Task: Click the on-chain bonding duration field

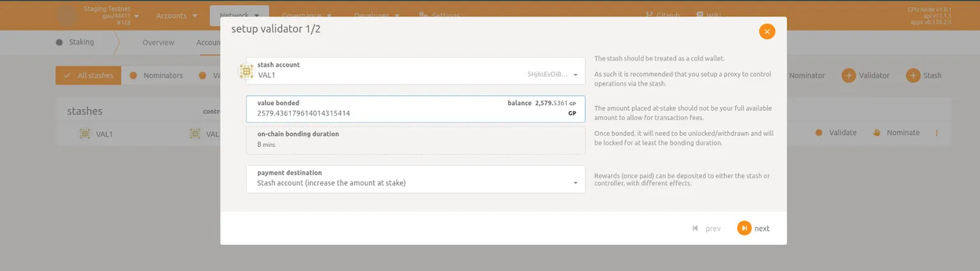Action: pos(415,140)
